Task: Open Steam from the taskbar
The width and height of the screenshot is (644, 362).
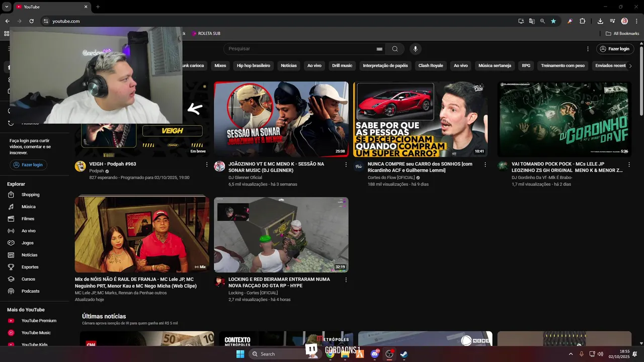Action: (x=404, y=354)
